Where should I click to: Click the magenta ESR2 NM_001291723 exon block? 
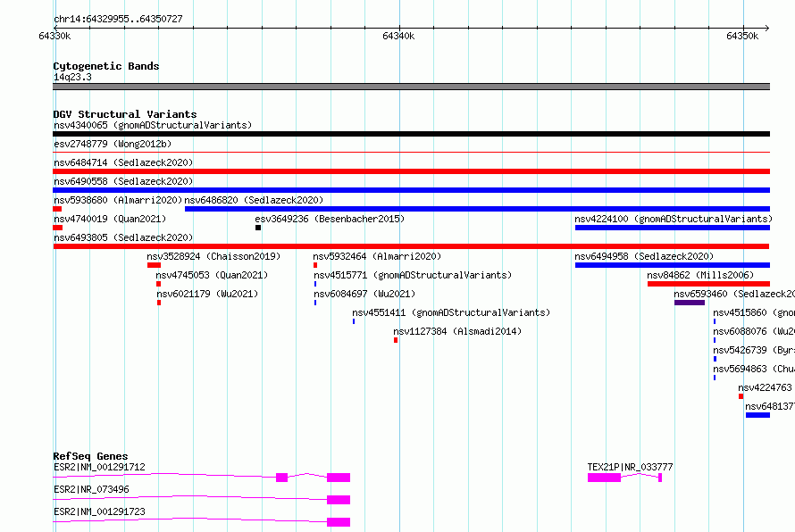pos(339,522)
